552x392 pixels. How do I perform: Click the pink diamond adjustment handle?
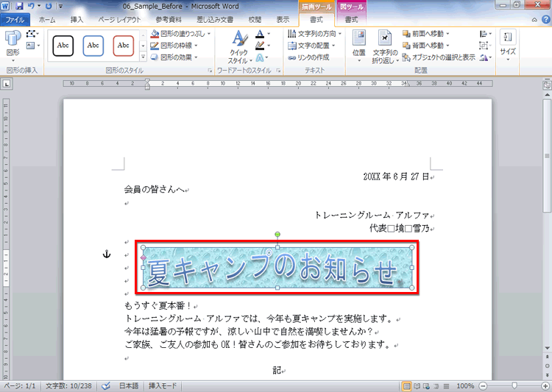144,258
